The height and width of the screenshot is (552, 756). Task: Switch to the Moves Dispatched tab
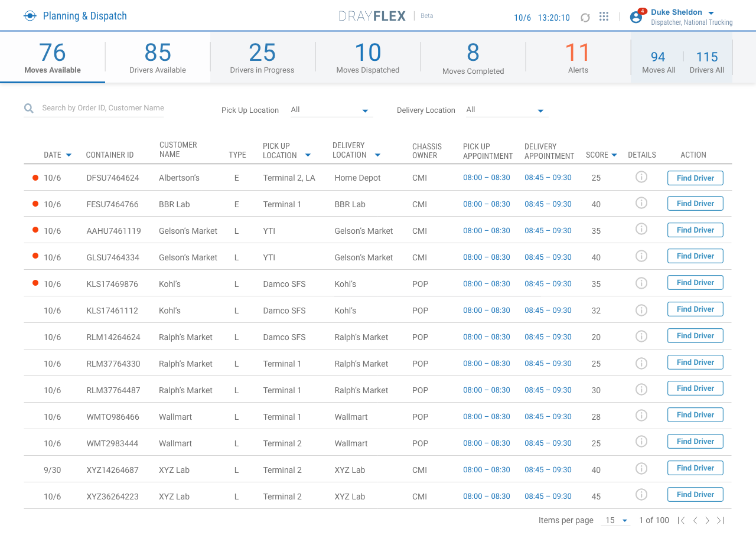point(368,57)
